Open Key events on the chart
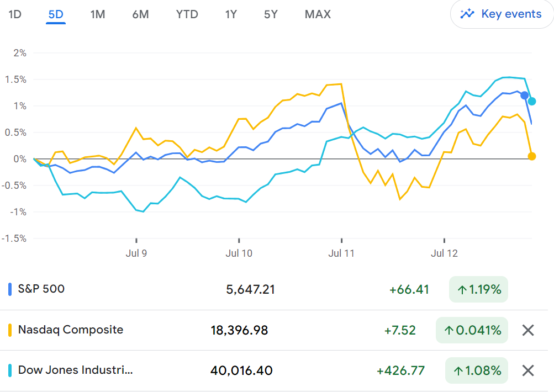Image resolution: width=554 pixels, height=392 pixels. (502, 14)
